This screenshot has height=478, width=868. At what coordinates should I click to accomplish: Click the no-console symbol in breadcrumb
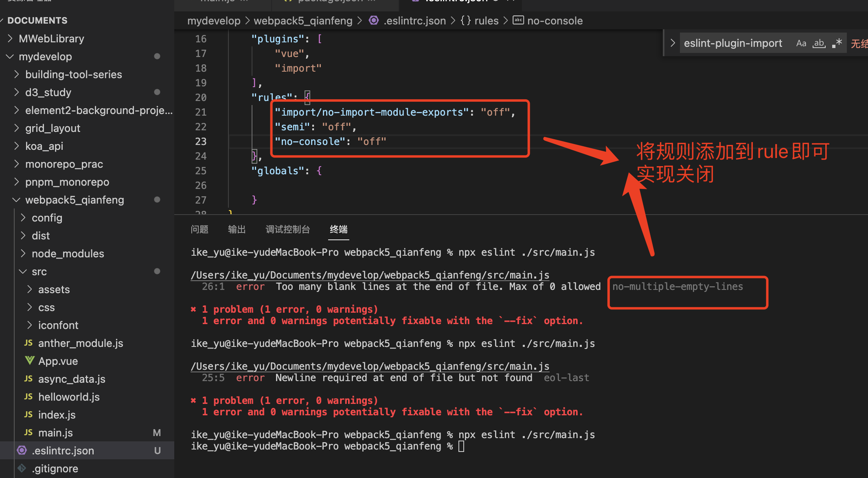tap(555, 21)
